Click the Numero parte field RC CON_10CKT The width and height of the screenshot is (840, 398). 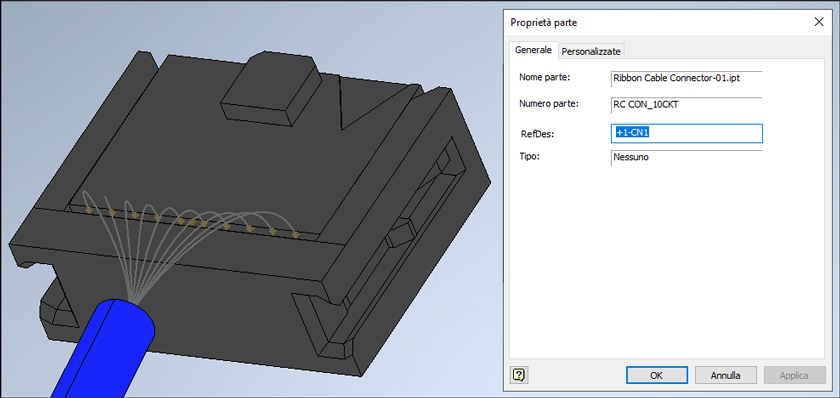[x=686, y=106]
